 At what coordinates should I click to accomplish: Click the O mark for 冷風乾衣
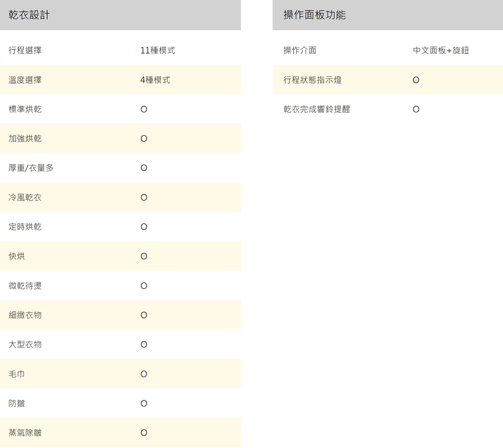144,198
